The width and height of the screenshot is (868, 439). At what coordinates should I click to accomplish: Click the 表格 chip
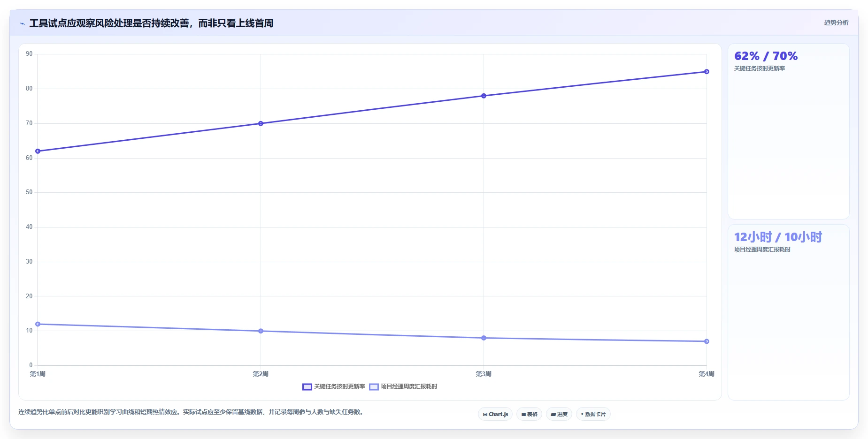point(529,414)
